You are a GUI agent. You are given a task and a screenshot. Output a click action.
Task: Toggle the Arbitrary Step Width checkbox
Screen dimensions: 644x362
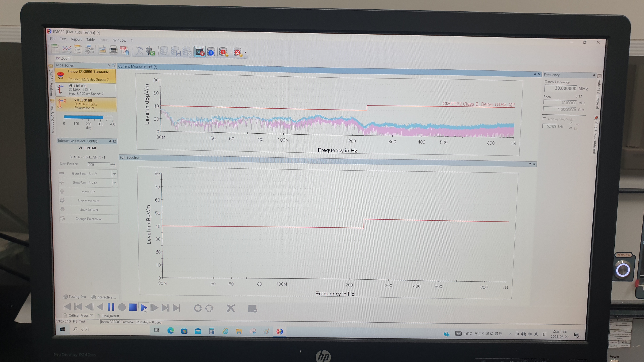(x=544, y=119)
